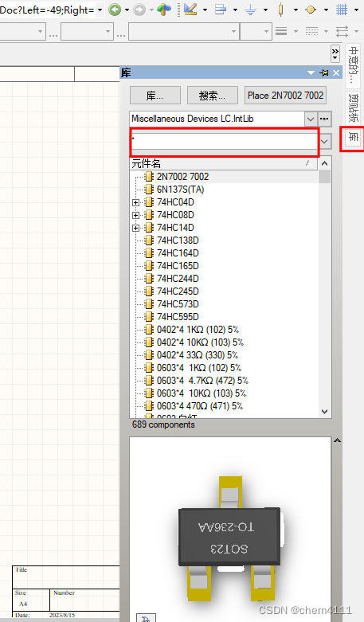Select 0603*4 470Ω (471) 5% component
The height and width of the screenshot is (622, 364).
point(200,406)
